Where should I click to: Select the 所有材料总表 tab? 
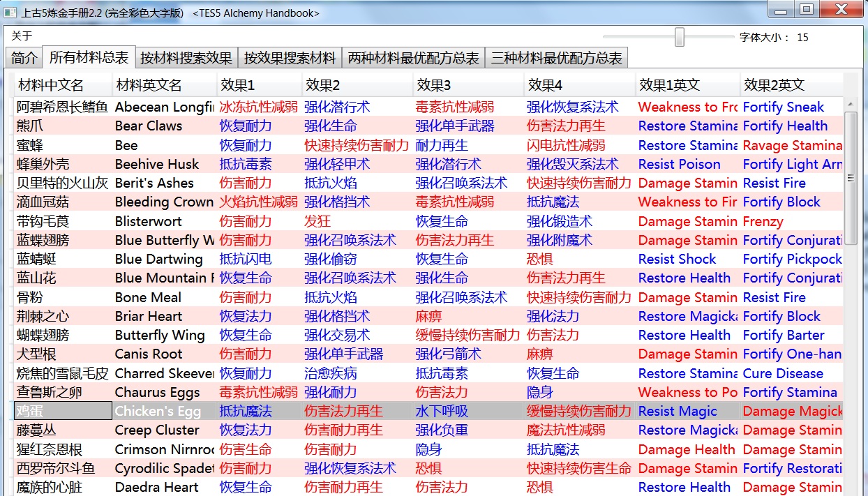[x=89, y=57]
